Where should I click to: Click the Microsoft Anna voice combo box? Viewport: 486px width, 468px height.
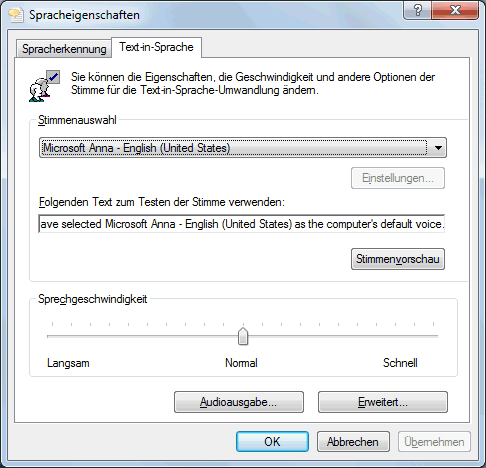pos(243,148)
